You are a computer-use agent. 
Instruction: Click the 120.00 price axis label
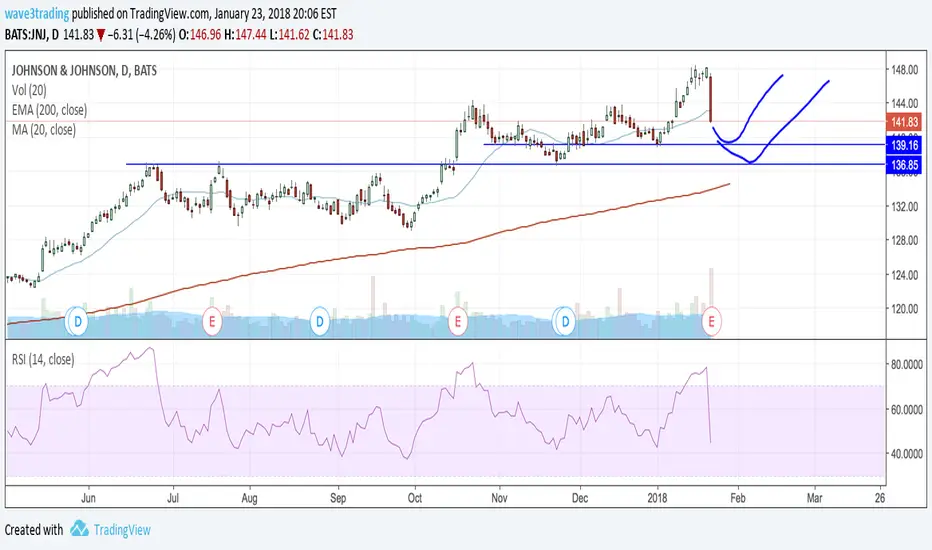pyautogui.click(x=904, y=309)
